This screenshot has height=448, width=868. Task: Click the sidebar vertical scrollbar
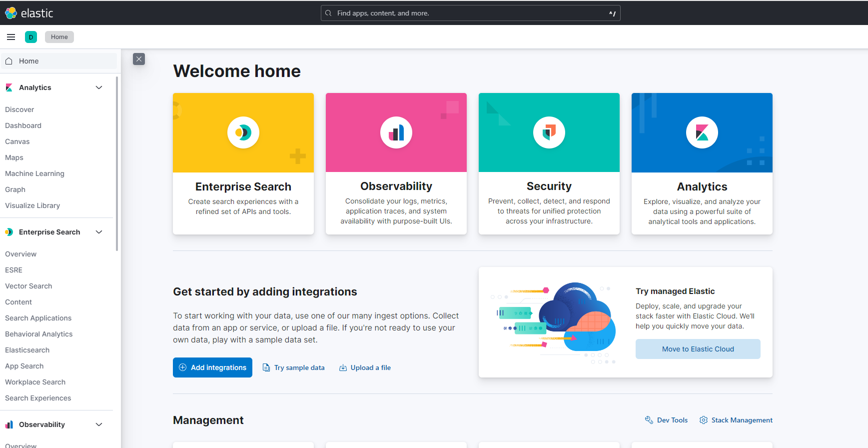coord(117,163)
